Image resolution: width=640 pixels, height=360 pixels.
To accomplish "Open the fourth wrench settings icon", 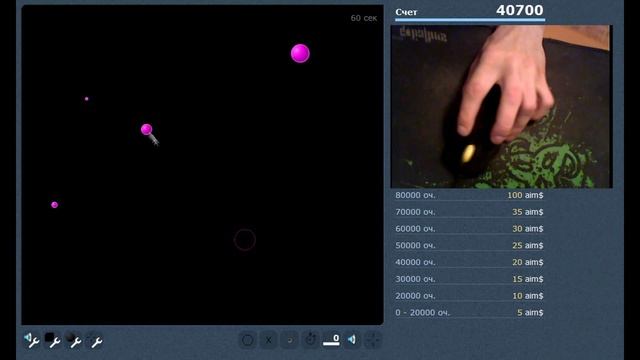I will click(95, 340).
